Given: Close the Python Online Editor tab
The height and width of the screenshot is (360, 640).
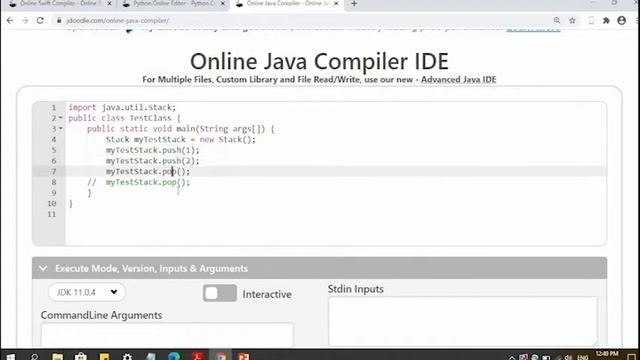Looking at the screenshot, I should [x=223, y=4].
